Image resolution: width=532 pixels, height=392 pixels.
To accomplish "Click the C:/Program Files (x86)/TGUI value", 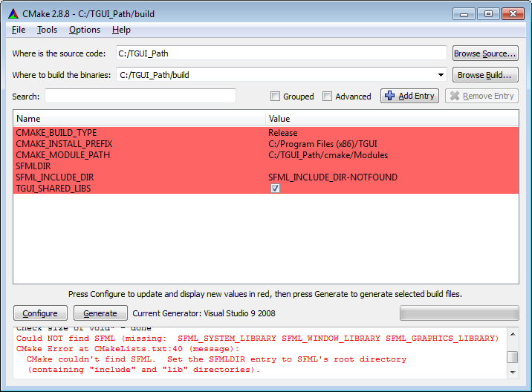I will coord(322,144).
